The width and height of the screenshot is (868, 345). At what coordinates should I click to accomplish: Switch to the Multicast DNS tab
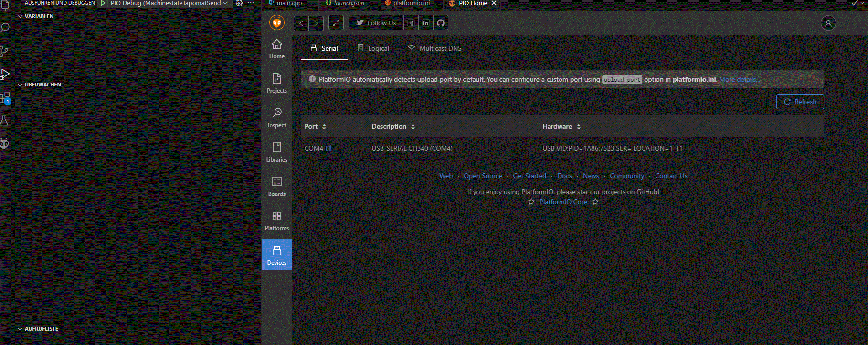435,48
